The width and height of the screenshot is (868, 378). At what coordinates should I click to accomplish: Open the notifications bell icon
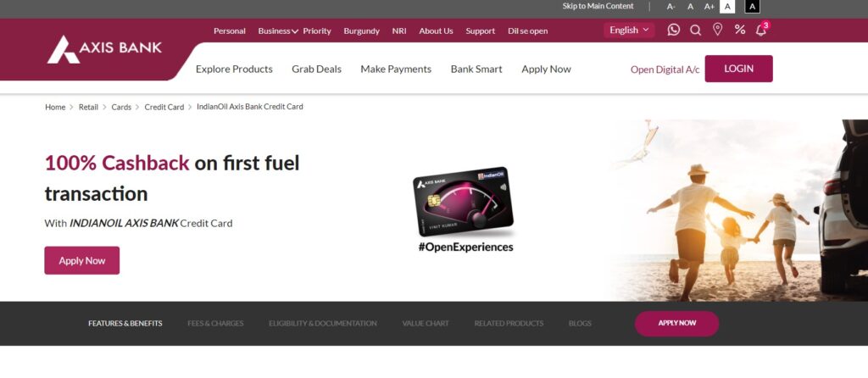762,30
